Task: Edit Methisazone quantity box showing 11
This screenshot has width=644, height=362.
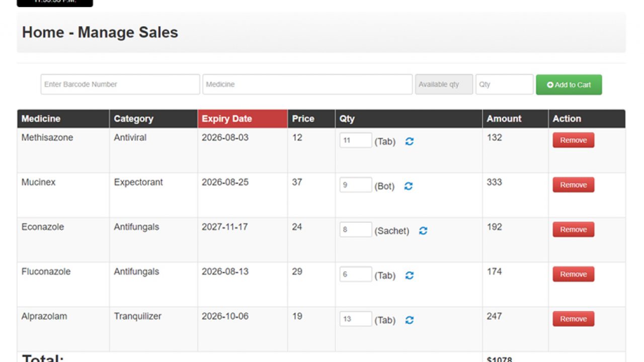Action: coord(356,141)
